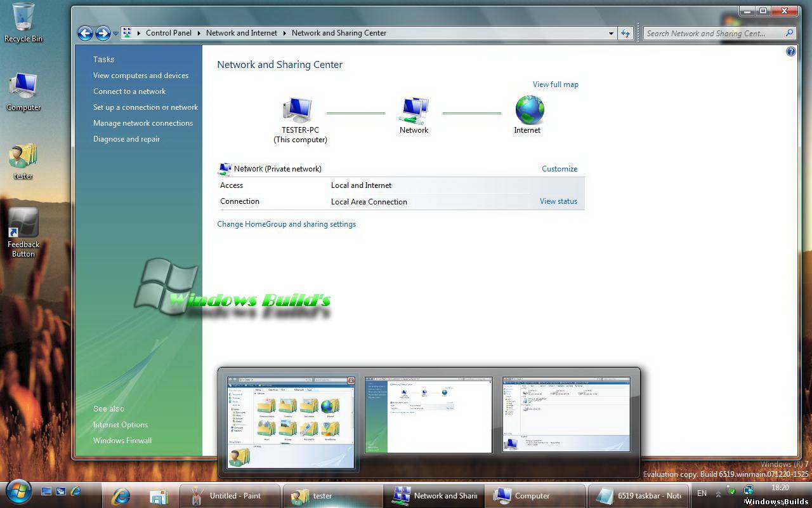
Task: Go back with the Back arrow button
Action: (85, 33)
